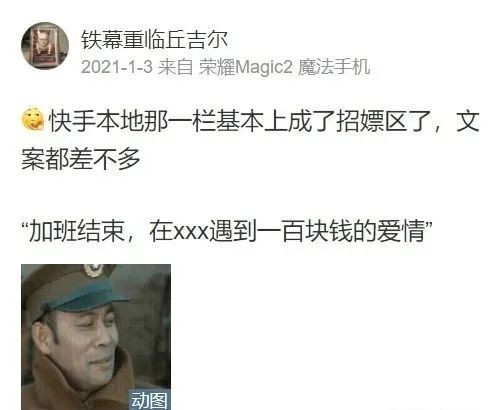The image size is (494, 410).
Task: Click the 魔法手机 text in source line
Action: tap(334, 67)
